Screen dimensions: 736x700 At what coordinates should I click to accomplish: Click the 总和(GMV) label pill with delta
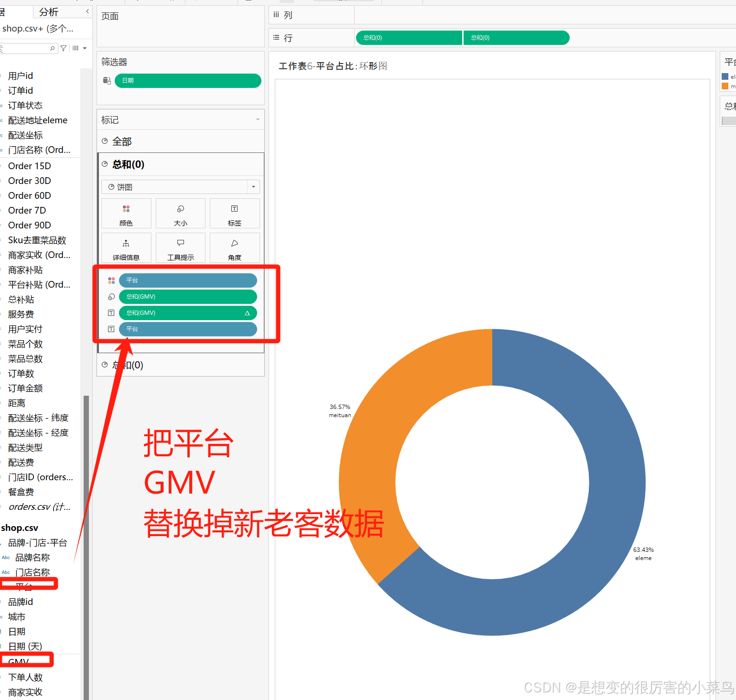click(188, 313)
